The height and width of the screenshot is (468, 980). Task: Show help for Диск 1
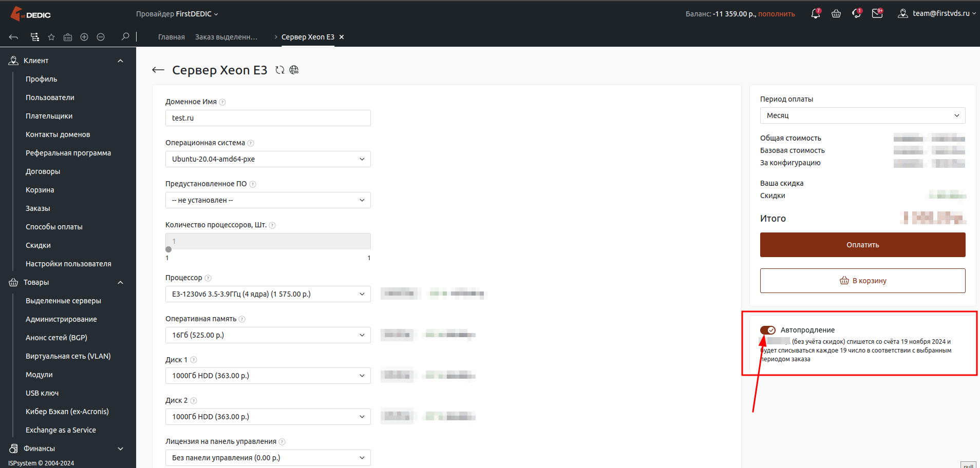194,360
